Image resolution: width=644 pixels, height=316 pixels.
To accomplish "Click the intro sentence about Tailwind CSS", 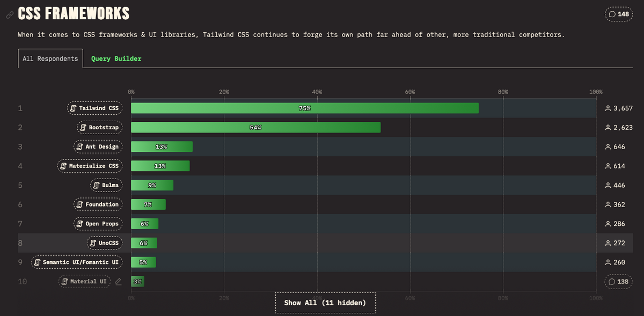I will (291, 35).
